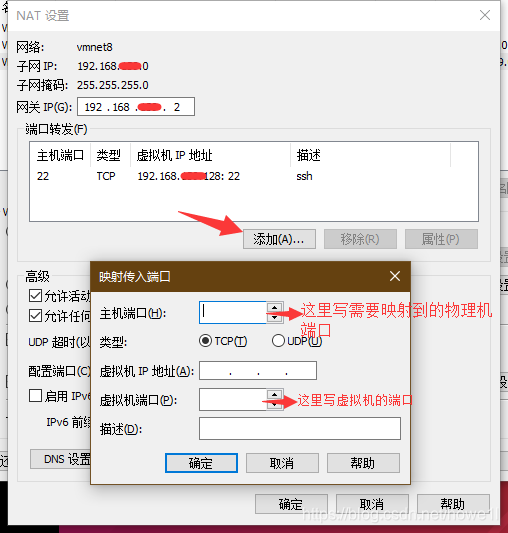Click 取消 at the bottom of NAT 设置
Viewport: 508px width, 533px height.
pos(372,504)
